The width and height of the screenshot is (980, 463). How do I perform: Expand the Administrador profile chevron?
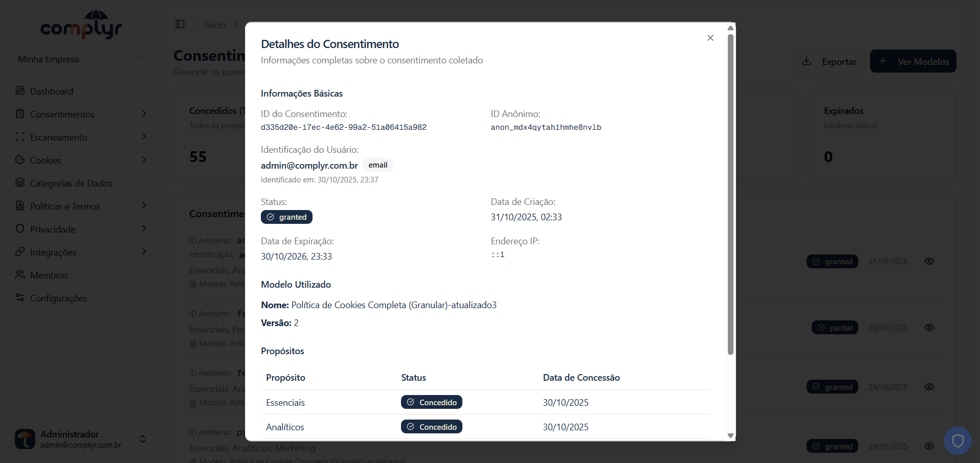[142, 439]
